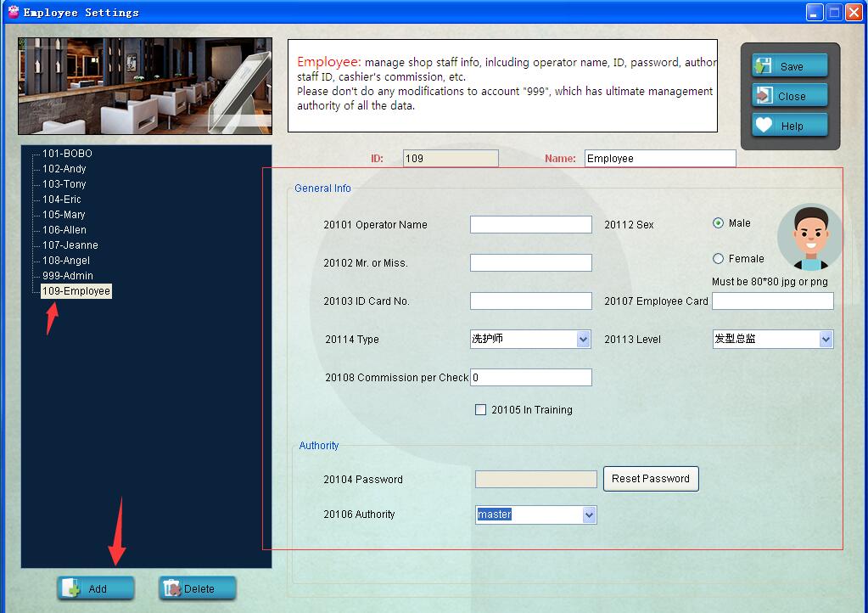
Task: Select 105-Mary in the employee list
Action: pos(64,214)
